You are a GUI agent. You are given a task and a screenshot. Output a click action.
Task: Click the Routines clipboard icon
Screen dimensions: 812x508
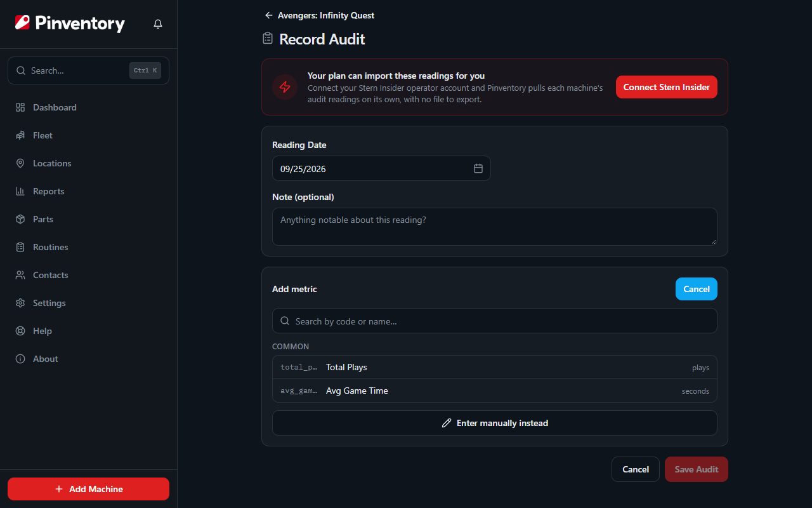pyautogui.click(x=20, y=247)
